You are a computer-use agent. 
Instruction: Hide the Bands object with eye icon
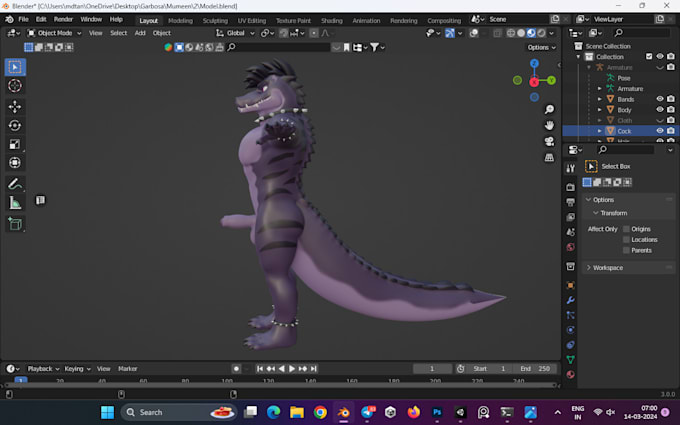pyautogui.click(x=660, y=99)
